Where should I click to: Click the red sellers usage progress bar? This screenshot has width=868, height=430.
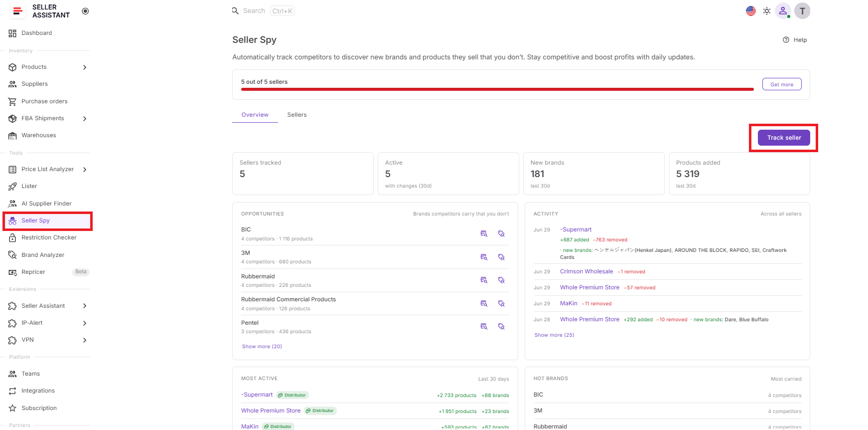pos(497,89)
